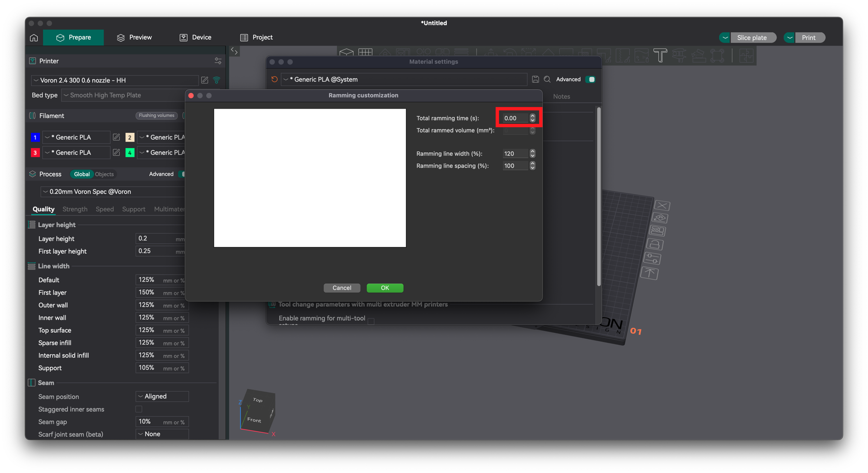The image size is (868, 473).
Task: Open the Bed type dropdown
Action: pos(124,95)
